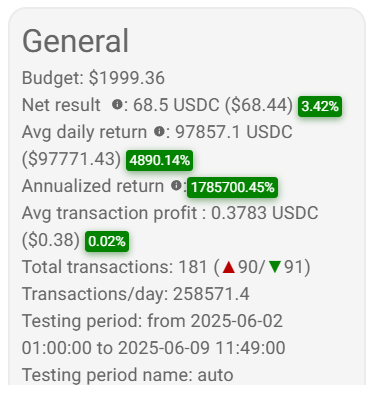372x398 pixels.
Task: Click the testing period start date 2025-06-02
Action: pyautogui.click(x=237, y=321)
